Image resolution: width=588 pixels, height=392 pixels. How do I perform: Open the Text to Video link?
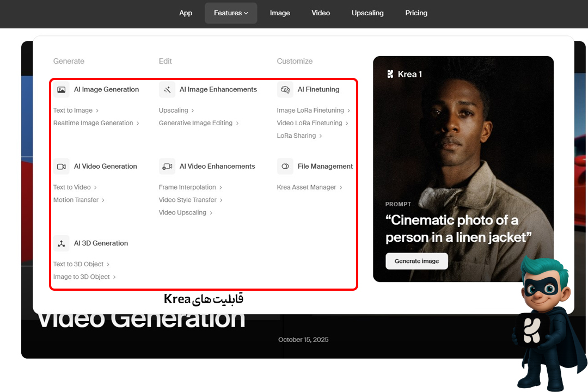coord(72,187)
